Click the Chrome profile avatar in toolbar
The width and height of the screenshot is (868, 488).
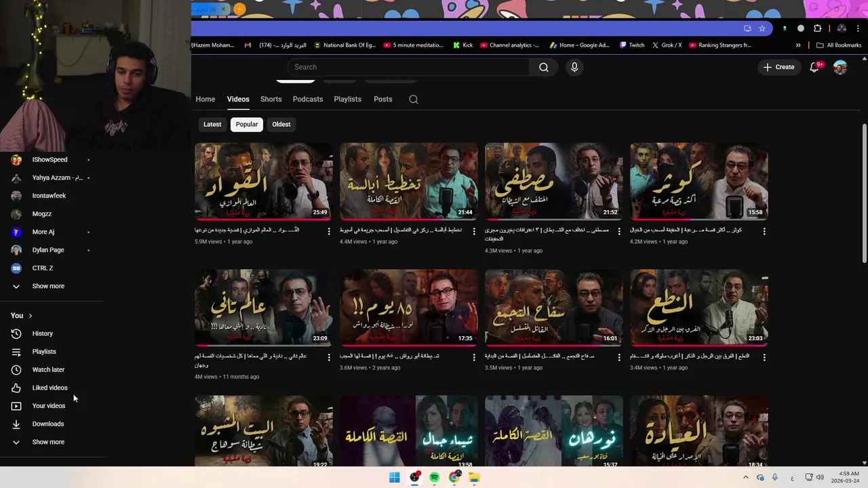pos(842,28)
